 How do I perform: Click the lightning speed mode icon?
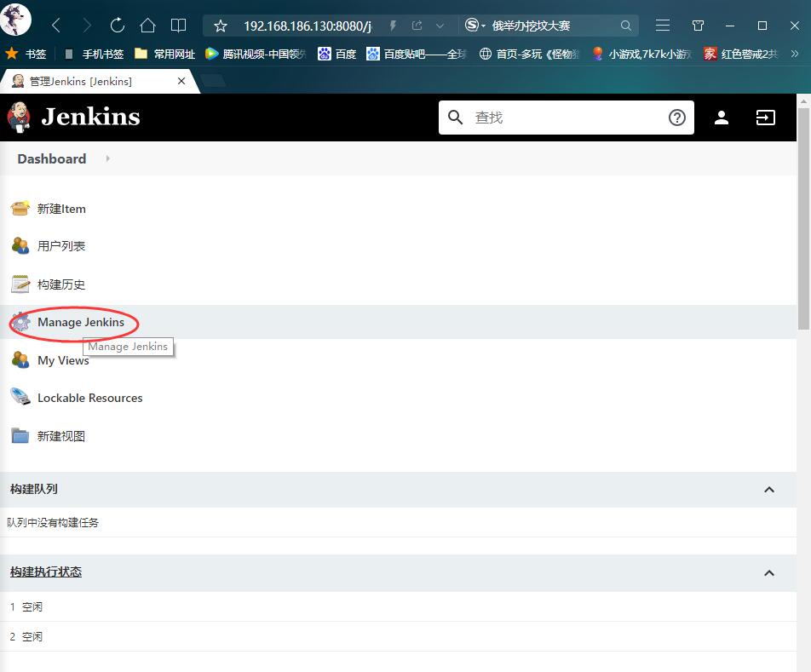pyautogui.click(x=393, y=26)
